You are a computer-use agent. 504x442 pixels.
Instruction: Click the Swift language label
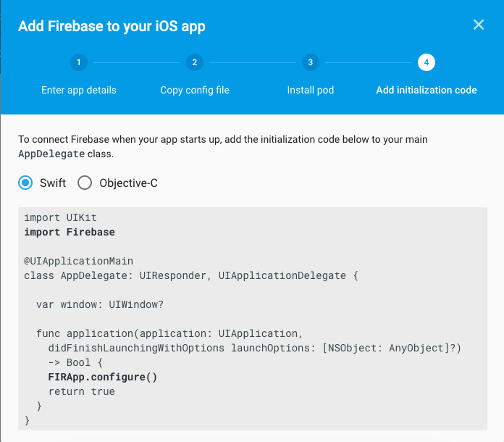click(x=53, y=183)
